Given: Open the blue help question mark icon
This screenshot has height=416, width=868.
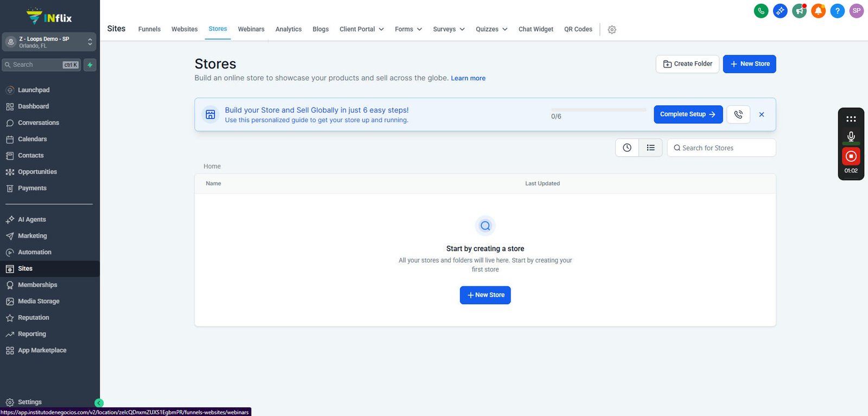Looking at the screenshot, I should tap(837, 11).
